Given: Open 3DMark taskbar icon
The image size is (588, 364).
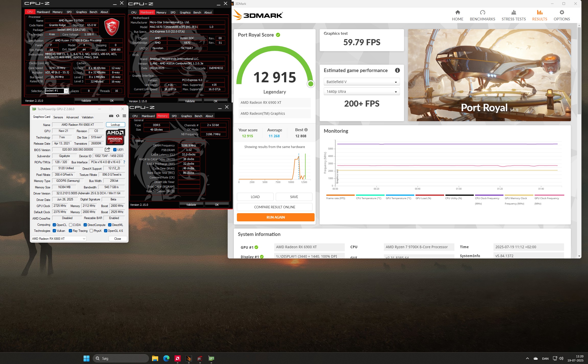Looking at the screenshot, I should (x=189, y=358).
